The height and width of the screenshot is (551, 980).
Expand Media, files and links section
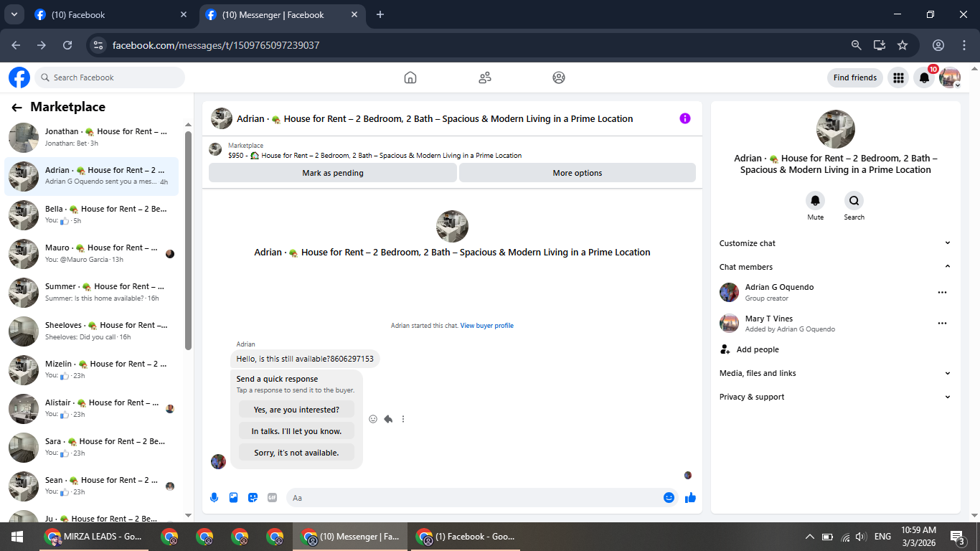click(835, 373)
